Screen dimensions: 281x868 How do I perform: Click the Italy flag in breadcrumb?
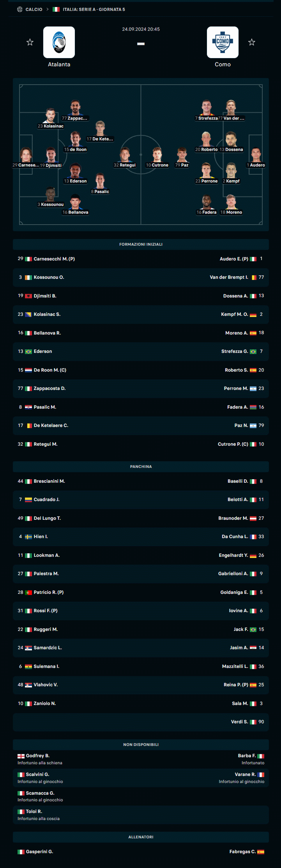click(x=56, y=9)
